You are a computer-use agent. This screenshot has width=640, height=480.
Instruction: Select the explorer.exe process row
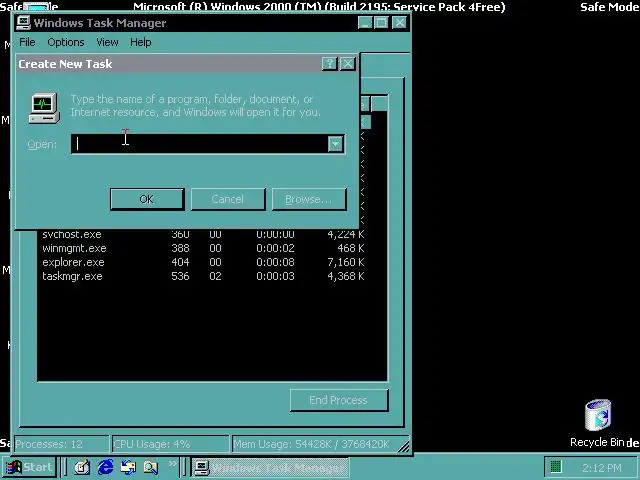coord(203,262)
